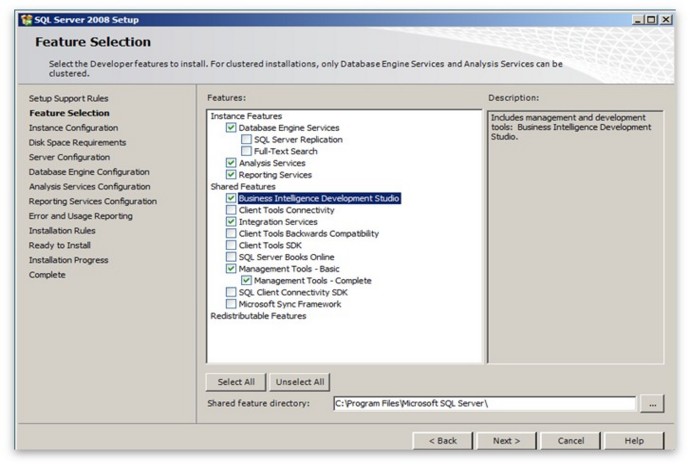Click the Select All button

click(236, 382)
